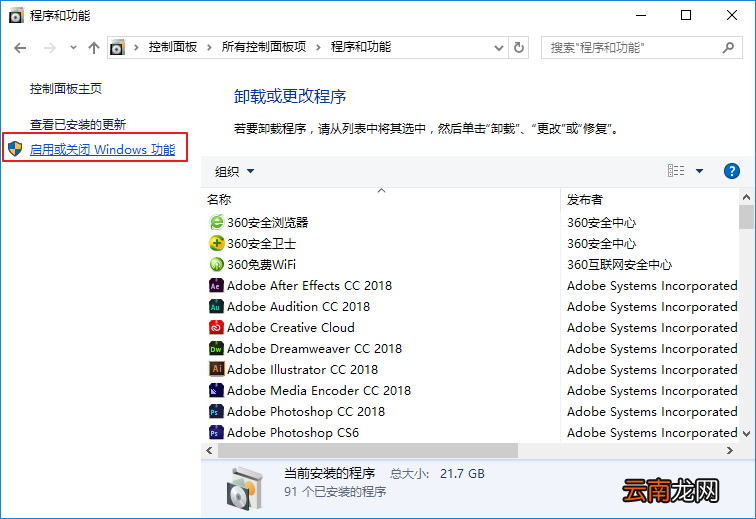Click 所有控制面板项 in the breadcrumb
The width and height of the screenshot is (756, 519).
click(x=264, y=47)
